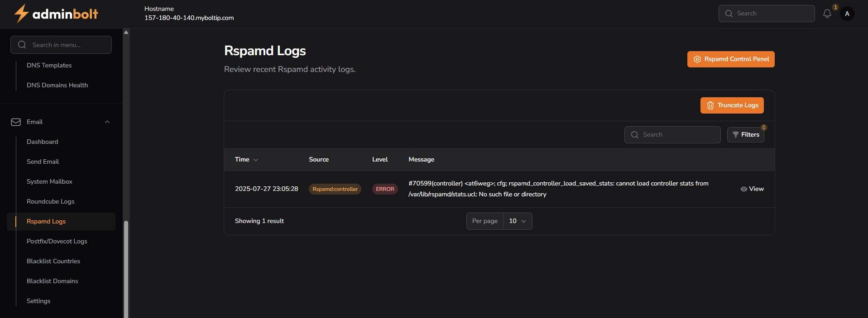Click the ERROR level badge

pyautogui.click(x=385, y=189)
